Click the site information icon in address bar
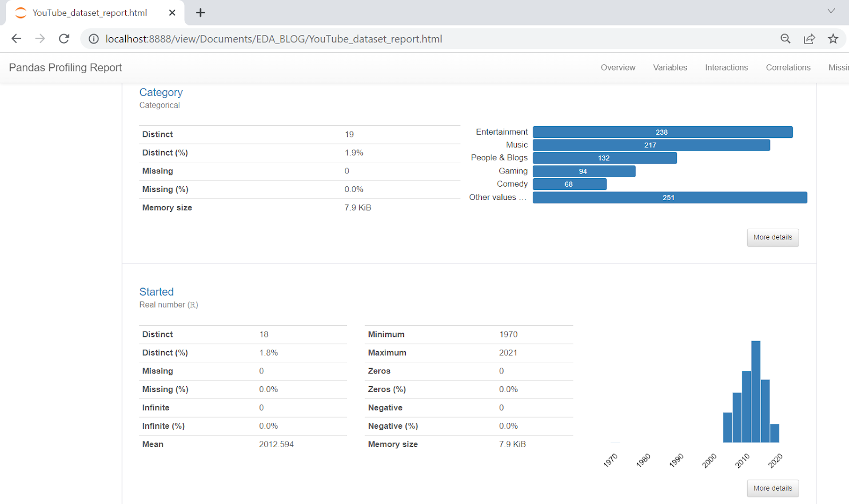849x504 pixels. click(94, 39)
